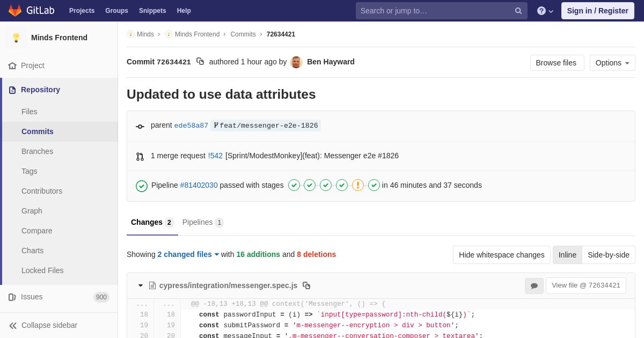Click the last pipeline stage check icon
Viewport: 644px width, 338px height.
[x=374, y=185]
